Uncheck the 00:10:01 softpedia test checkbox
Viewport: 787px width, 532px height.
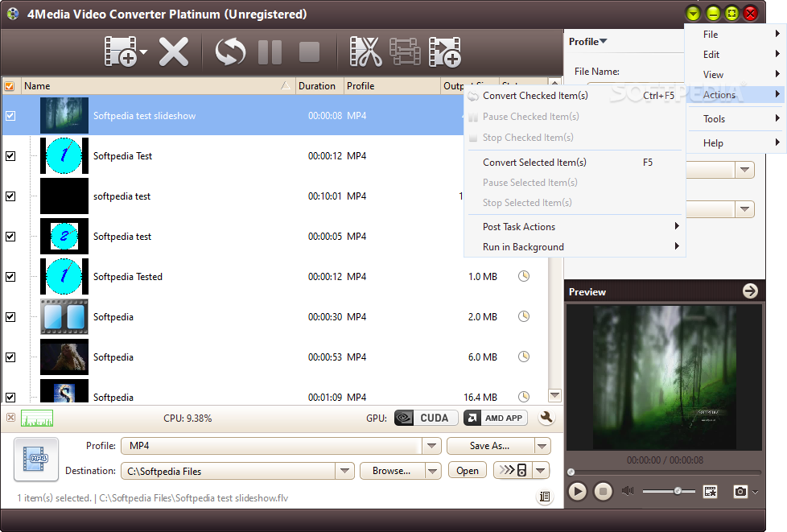point(10,196)
